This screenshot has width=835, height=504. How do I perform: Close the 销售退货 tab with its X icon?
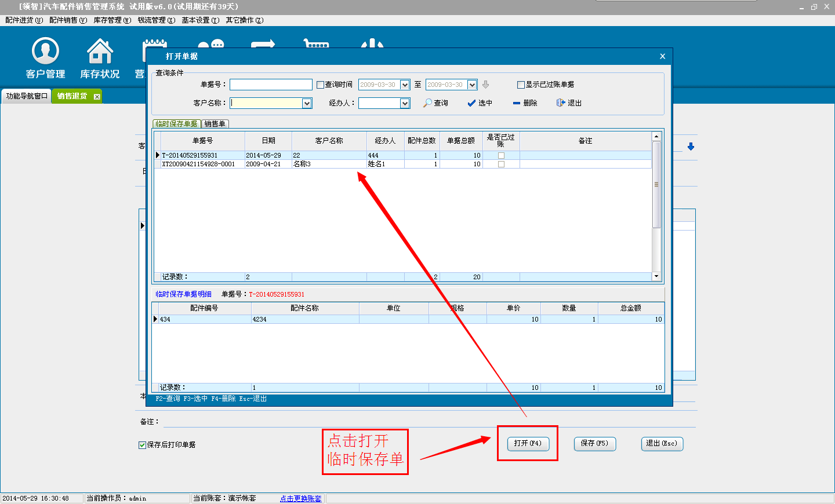coord(97,97)
